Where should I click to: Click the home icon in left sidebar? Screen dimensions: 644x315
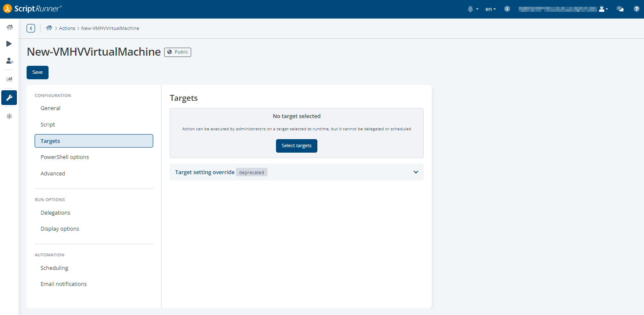tap(9, 27)
